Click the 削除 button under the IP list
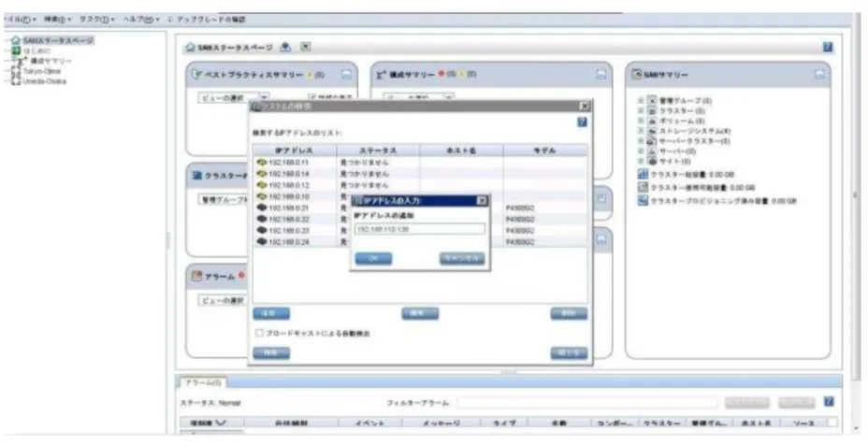The width and height of the screenshot is (868, 445). (569, 314)
